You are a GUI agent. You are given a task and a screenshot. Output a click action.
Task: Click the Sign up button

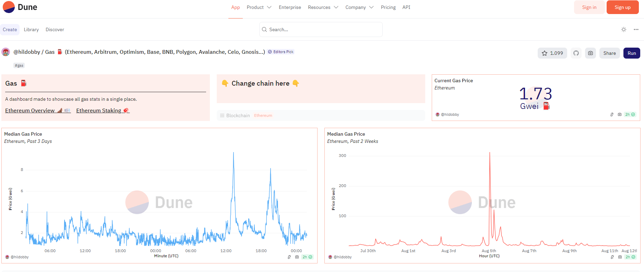[x=622, y=7]
